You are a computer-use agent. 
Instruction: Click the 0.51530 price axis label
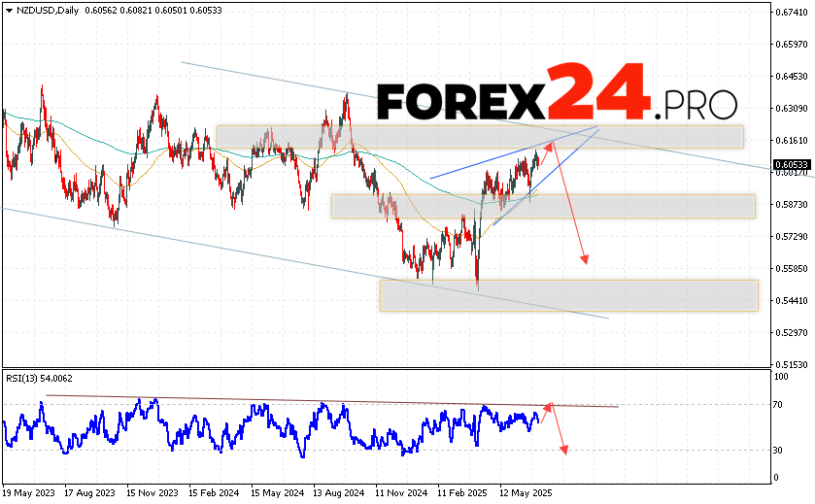pyautogui.click(x=793, y=364)
